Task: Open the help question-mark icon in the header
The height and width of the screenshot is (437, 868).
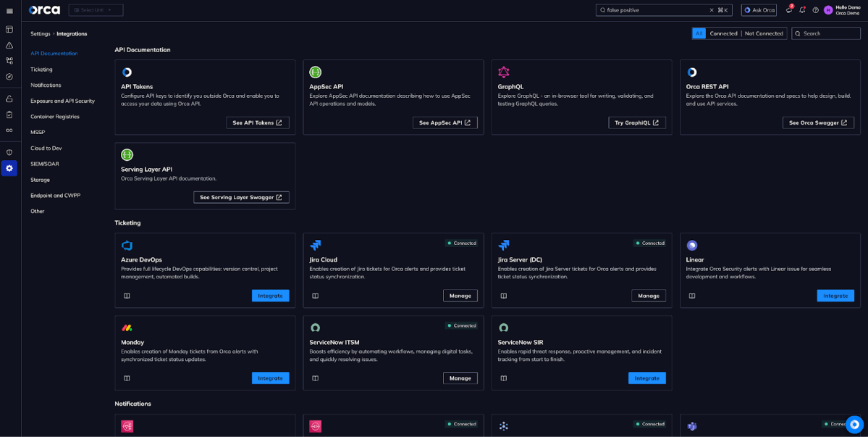Action: click(x=814, y=9)
